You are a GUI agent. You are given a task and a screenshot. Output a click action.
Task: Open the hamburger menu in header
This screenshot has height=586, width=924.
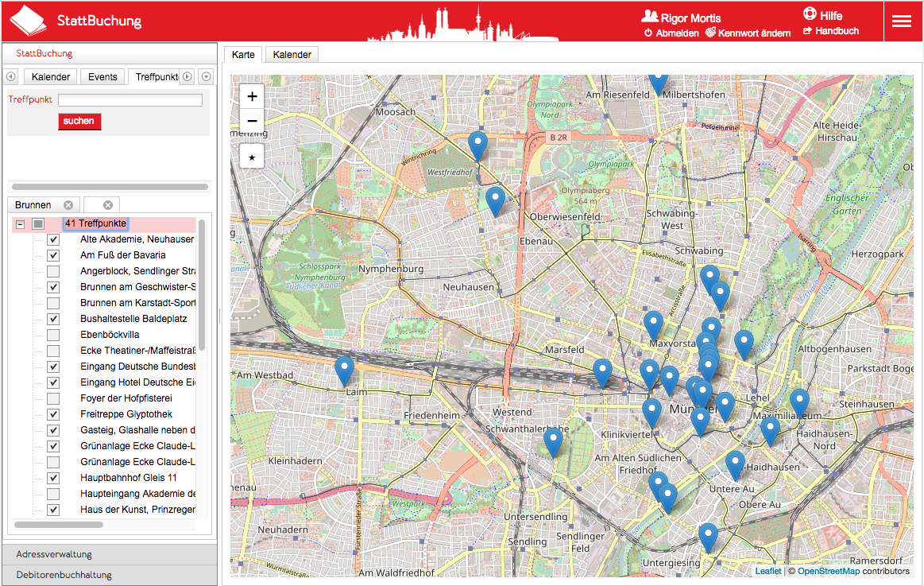pyautogui.click(x=901, y=21)
